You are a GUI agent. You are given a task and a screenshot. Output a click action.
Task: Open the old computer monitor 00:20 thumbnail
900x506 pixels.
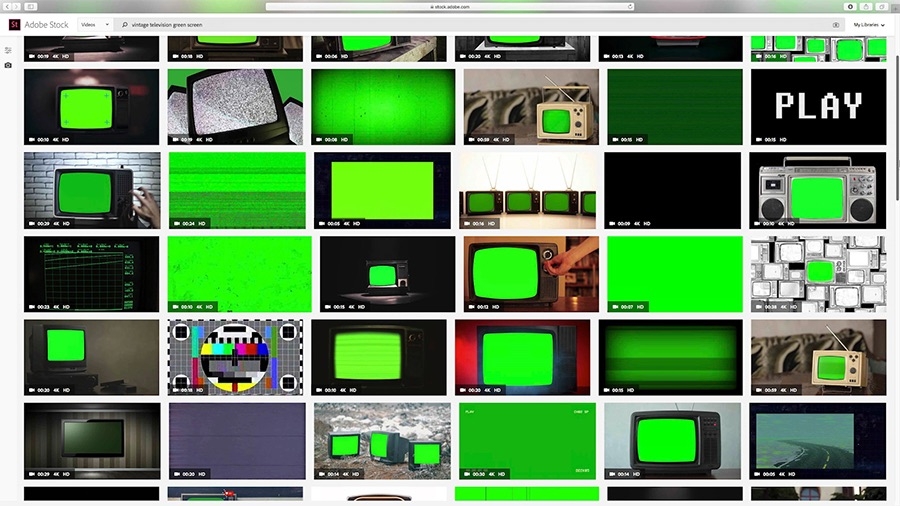pos(92,357)
